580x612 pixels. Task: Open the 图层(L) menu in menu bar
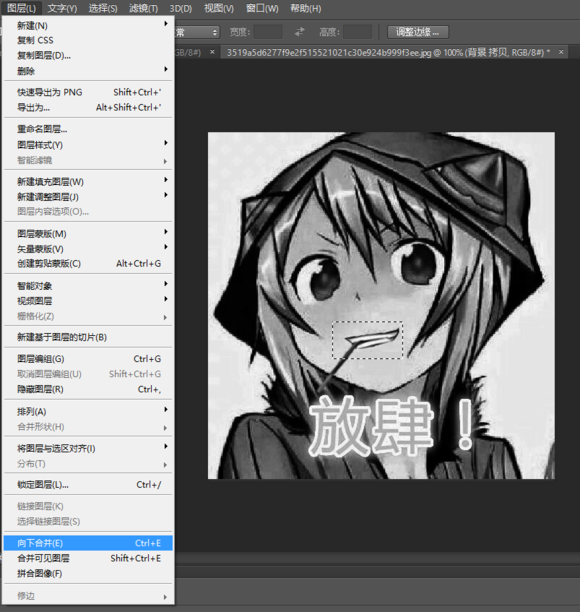[21, 8]
